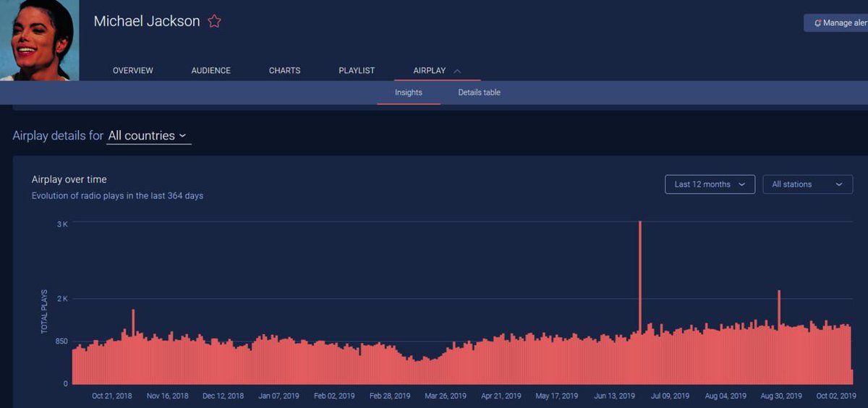
Task: Open the Details table sub-tab
Action: coord(479,93)
